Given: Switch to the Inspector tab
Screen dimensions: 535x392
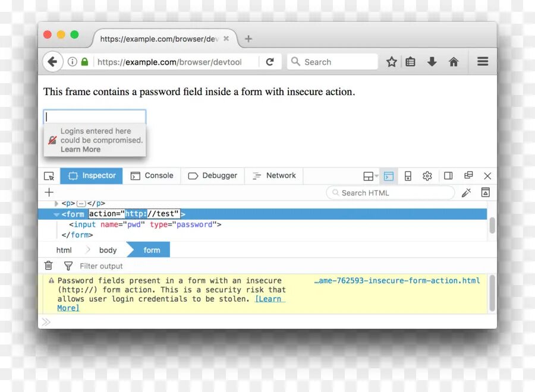Looking at the screenshot, I should (x=92, y=176).
